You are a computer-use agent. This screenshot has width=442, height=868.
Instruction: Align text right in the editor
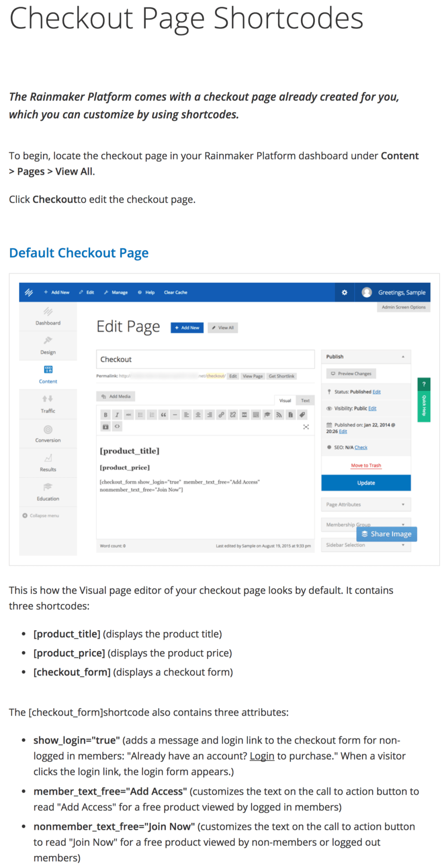[210, 415]
